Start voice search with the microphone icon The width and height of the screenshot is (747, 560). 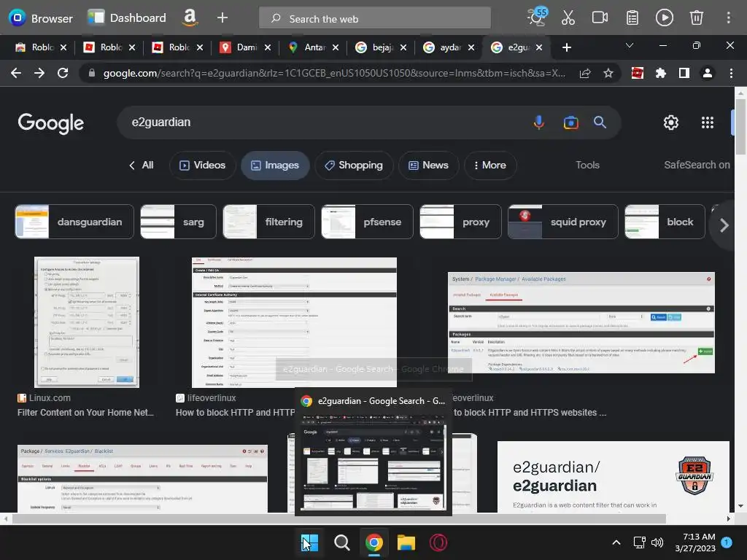tap(539, 122)
